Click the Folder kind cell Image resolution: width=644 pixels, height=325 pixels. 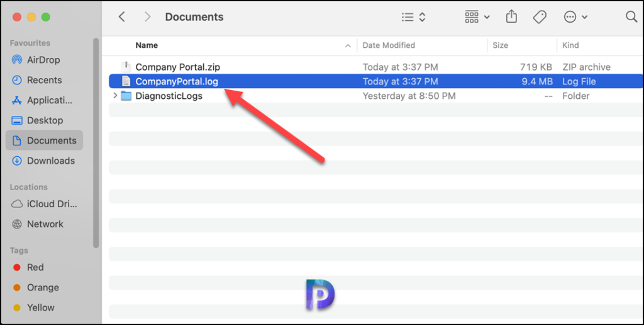tap(575, 96)
